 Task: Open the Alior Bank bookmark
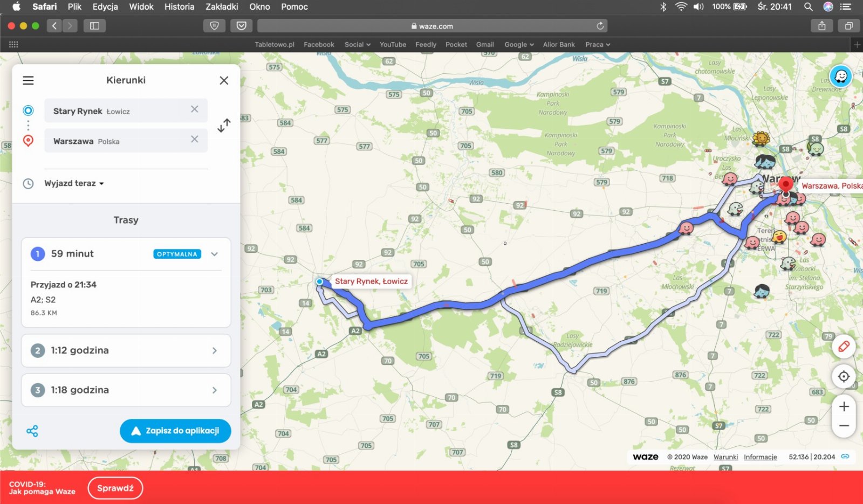(559, 44)
